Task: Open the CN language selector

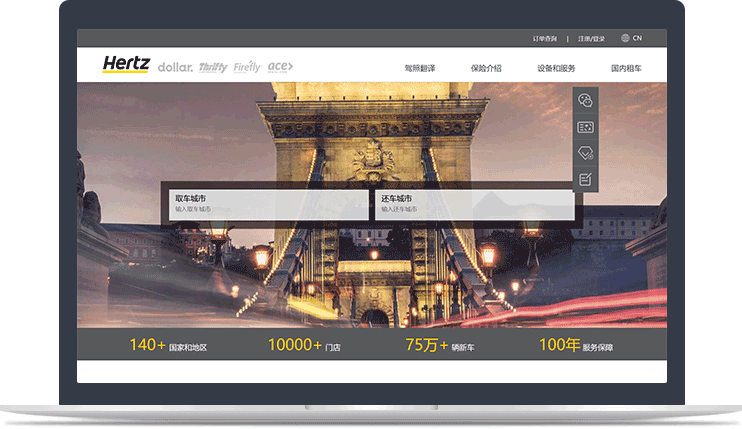Action: pos(638,38)
